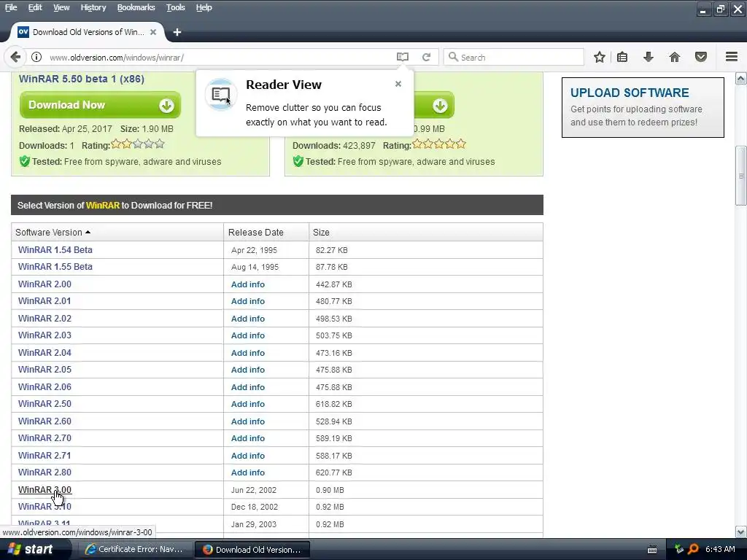Add info for WinRAR 2.03
Viewport: 747px width, 560px height.
(248, 335)
